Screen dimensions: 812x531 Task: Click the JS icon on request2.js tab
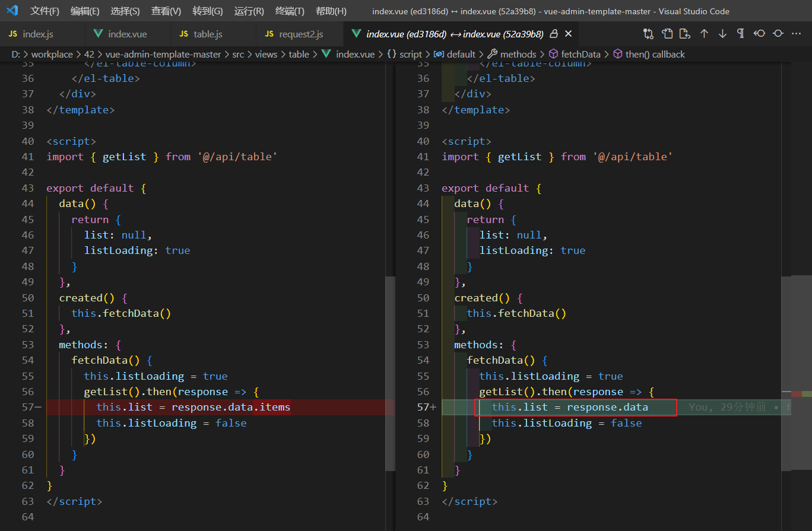(x=269, y=34)
